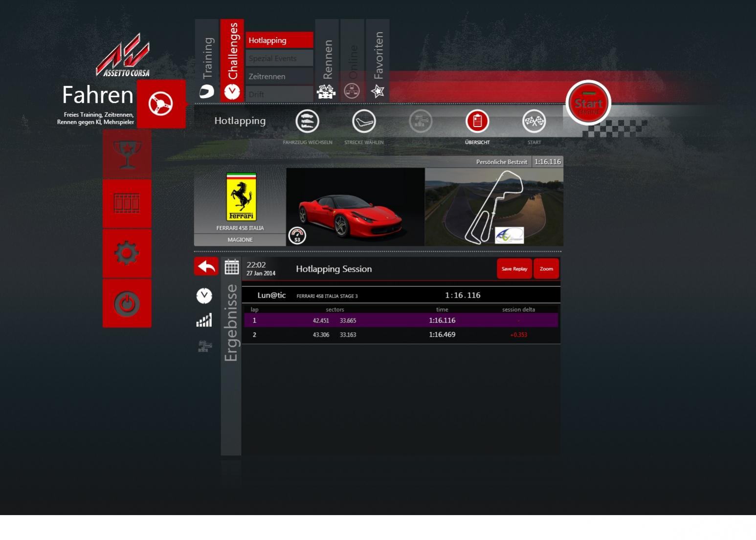
Task: Select the Zeitrennen menu entry
Action: pos(279,76)
